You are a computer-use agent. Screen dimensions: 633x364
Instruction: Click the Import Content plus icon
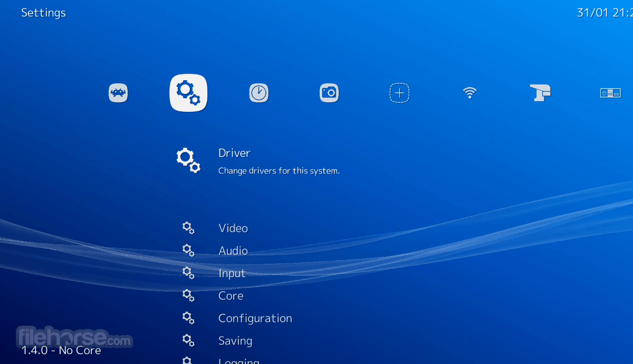pyautogui.click(x=399, y=93)
